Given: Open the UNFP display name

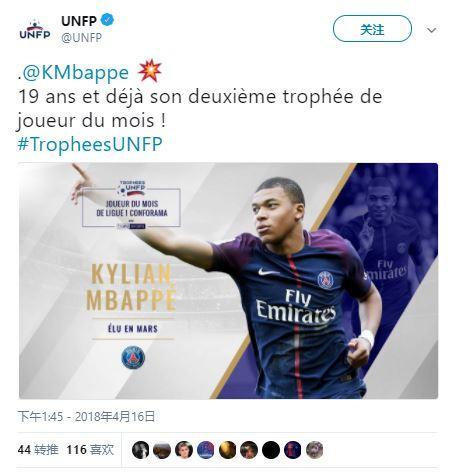Looking at the screenshot, I should click(79, 21).
